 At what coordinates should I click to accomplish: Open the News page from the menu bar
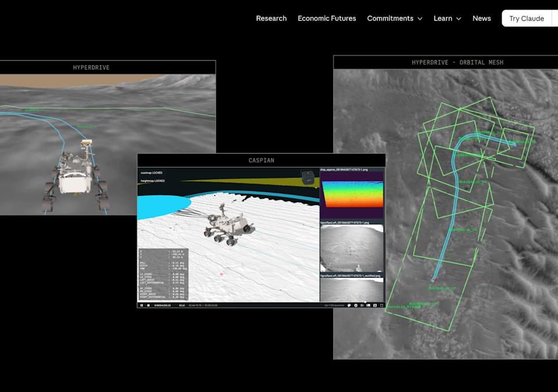point(481,18)
